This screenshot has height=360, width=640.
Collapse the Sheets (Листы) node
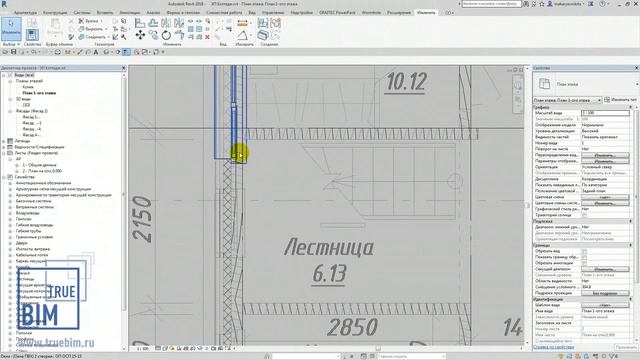4,153
